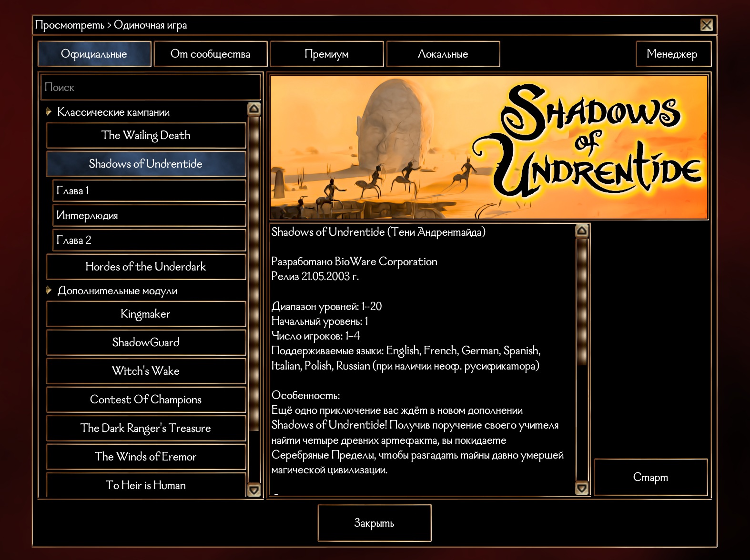Switch to the Локальные tab
Viewport: 750px width, 560px height.
tap(443, 54)
